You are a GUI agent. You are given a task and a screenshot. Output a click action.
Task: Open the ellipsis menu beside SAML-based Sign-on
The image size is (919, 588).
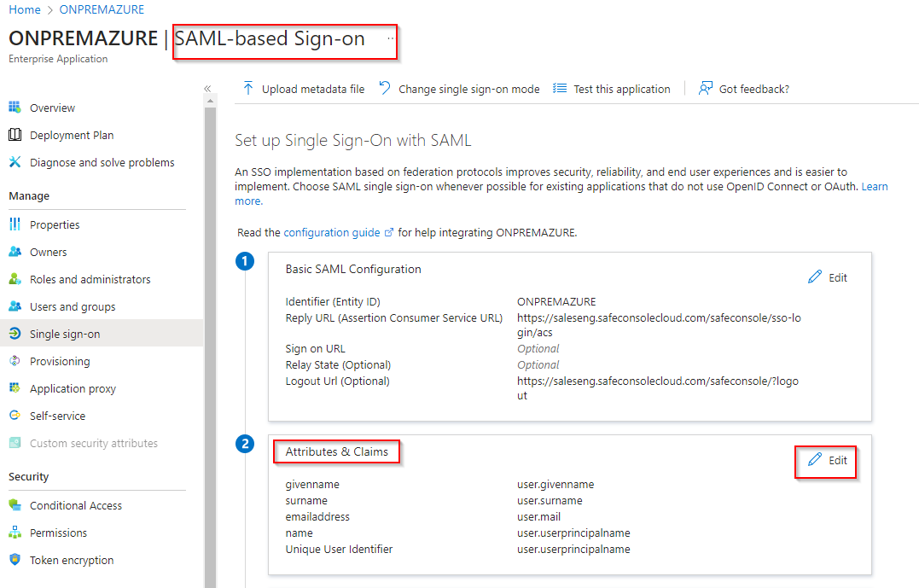[x=390, y=38]
